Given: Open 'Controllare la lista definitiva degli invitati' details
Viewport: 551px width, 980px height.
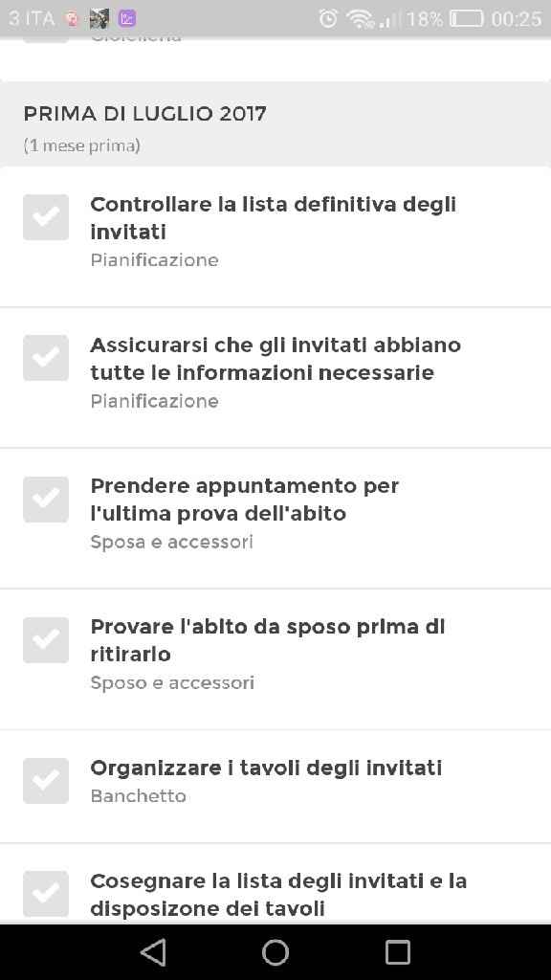Looking at the screenshot, I should coord(274,217).
